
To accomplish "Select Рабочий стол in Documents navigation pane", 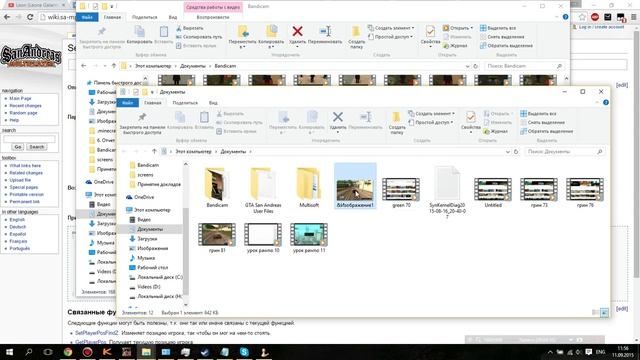I will 152,268.
